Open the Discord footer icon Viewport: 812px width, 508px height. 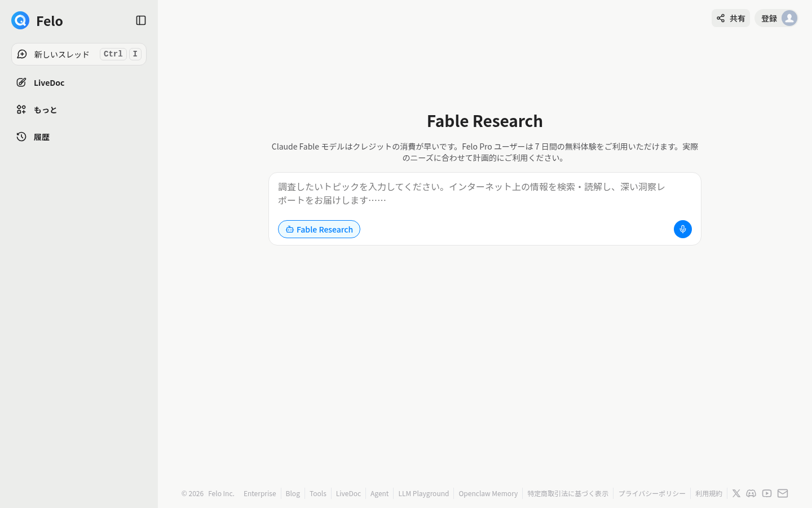(x=751, y=493)
